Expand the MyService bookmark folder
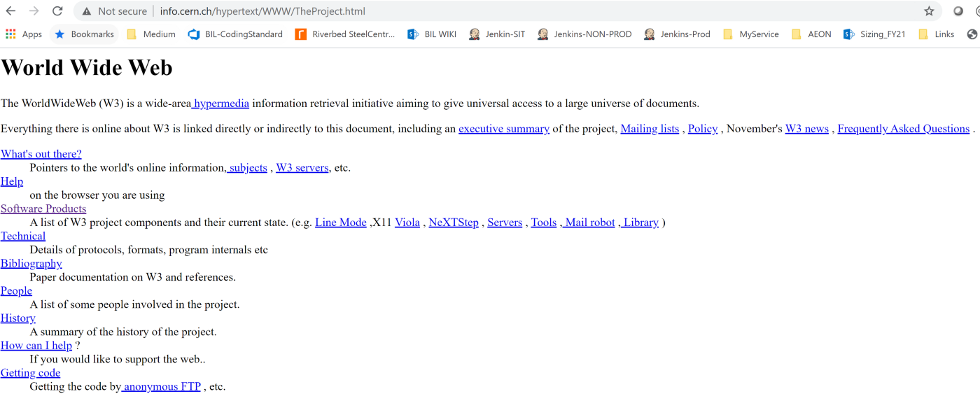This screenshot has height=401, width=980. click(751, 34)
